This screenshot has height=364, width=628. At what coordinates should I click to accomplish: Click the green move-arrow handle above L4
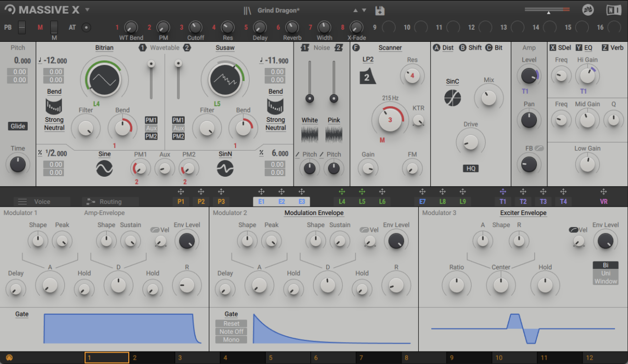[342, 192]
